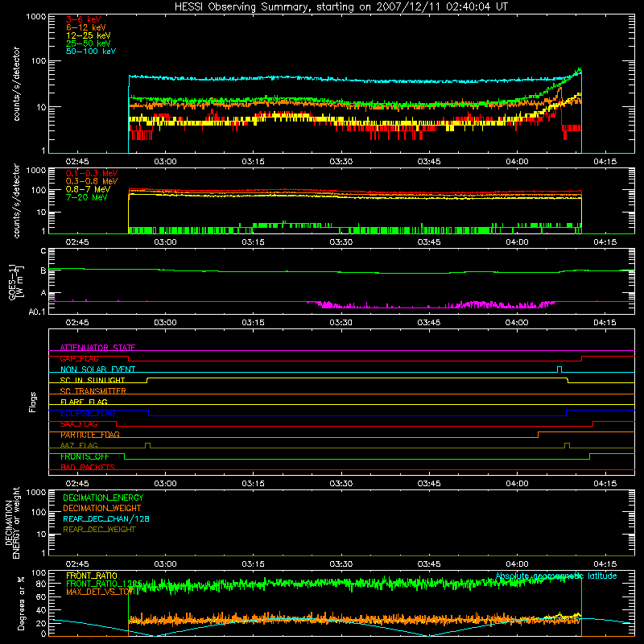644x644 pixels.
Task: Click the B level tick on GOES axis
Action: click(x=43, y=270)
